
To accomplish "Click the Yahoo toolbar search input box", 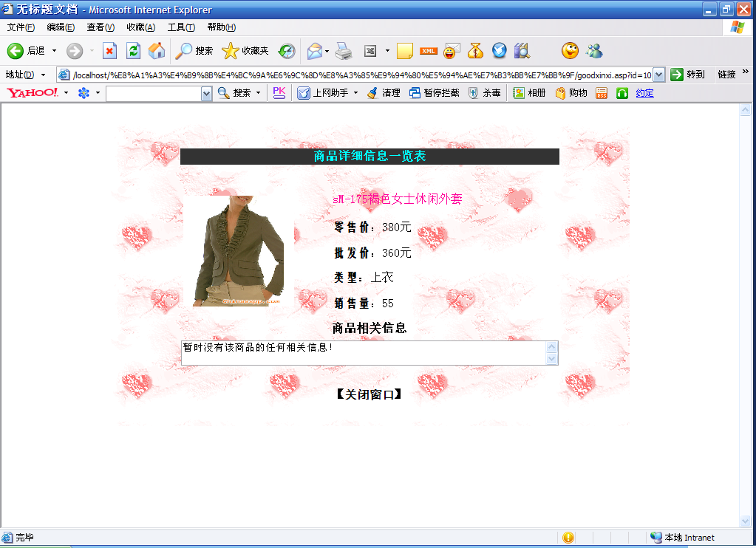I will coord(153,94).
